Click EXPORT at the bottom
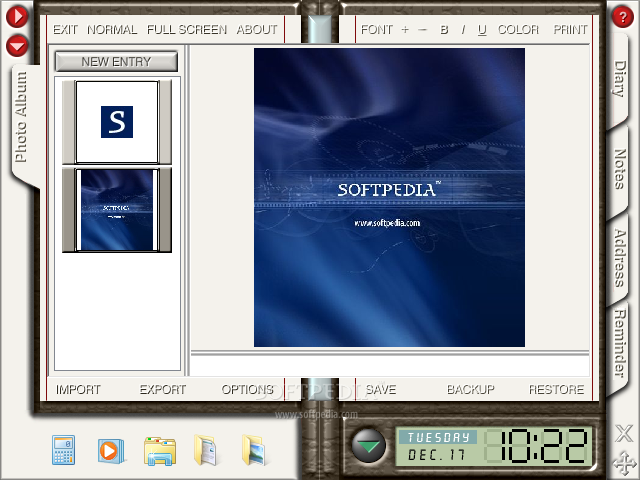640x480 pixels. point(163,389)
